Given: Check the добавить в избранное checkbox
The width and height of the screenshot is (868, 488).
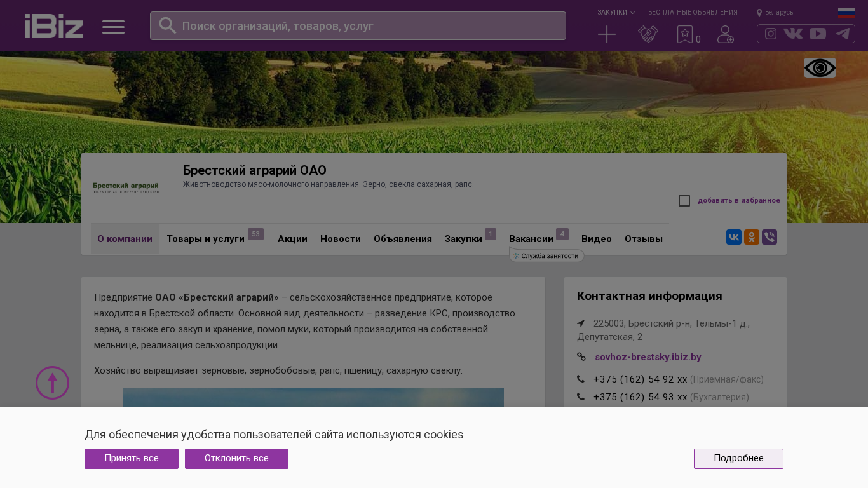Looking at the screenshot, I should click(x=684, y=201).
